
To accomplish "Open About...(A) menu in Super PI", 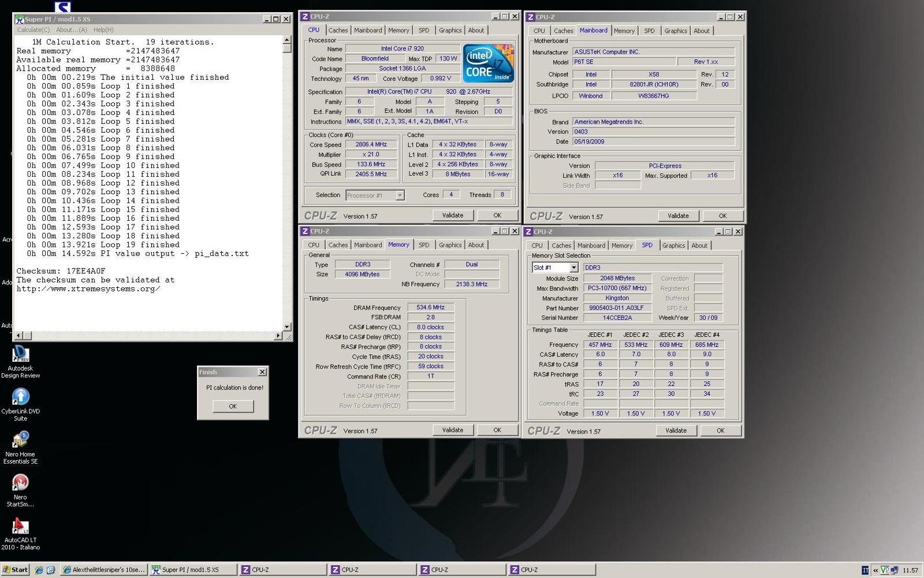I will click(x=72, y=30).
